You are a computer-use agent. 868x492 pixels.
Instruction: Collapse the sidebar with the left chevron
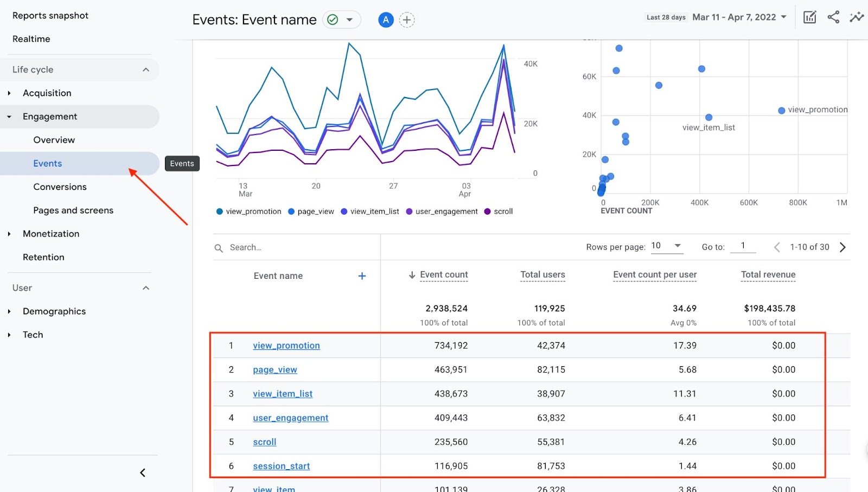tap(143, 473)
